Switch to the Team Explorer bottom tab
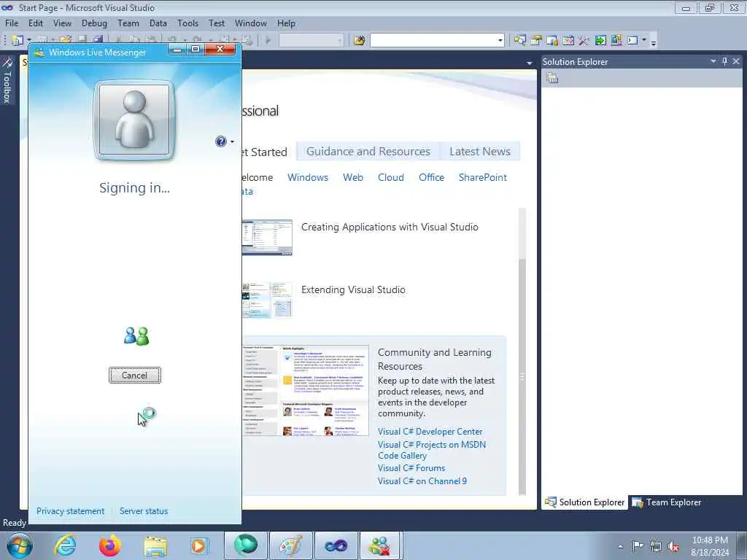This screenshot has width=747, height=560. tap(667, 502)
